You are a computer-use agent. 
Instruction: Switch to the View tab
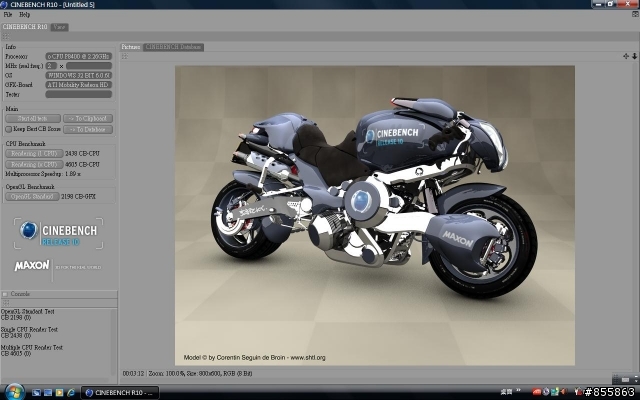(x=59, y=27)
